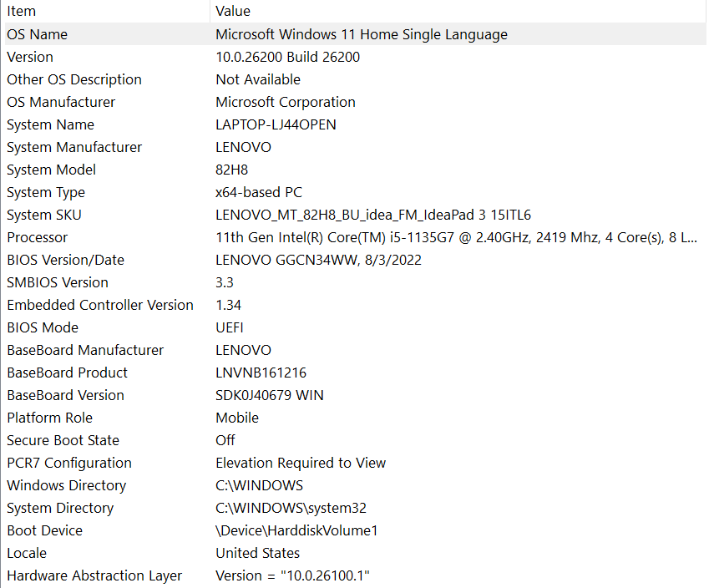Viewport: 709px width, 588px height.
Task: Click the '3.3' SMBIOS value
Action: pyautogui.click(x=225, y=282)
